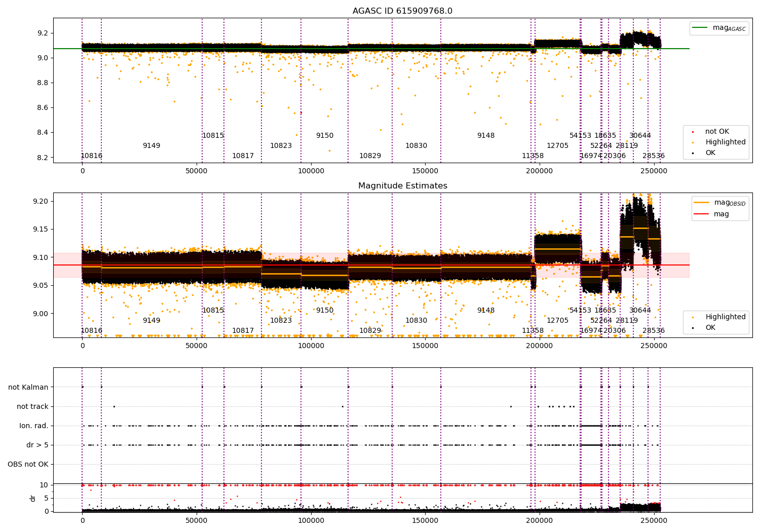Click the 8.4 y-tick on the top plot
The width and height of the screenshot is (760, 532).
[43, 133]
